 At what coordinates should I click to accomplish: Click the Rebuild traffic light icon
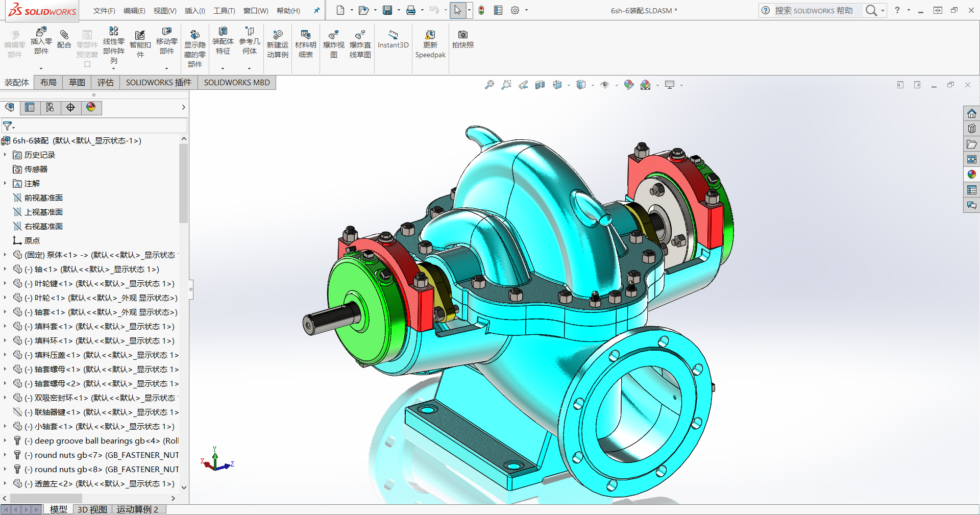click(x=481, y=10)
